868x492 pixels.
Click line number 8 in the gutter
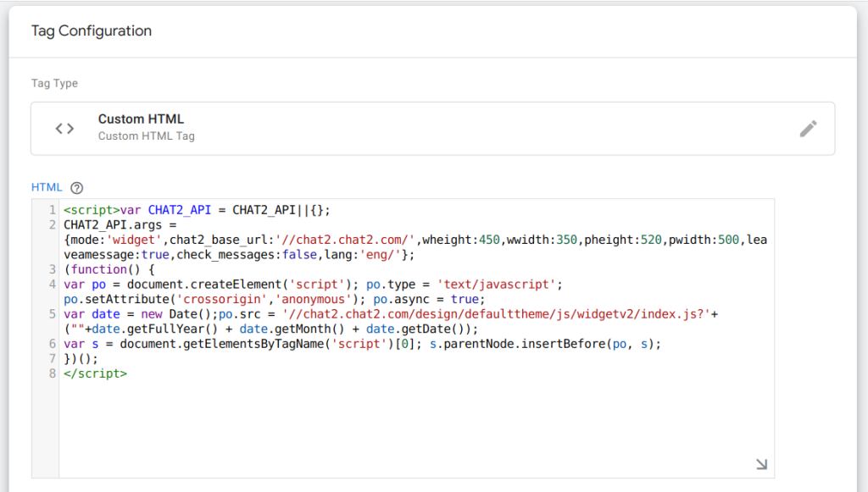(x=52, y=373)
